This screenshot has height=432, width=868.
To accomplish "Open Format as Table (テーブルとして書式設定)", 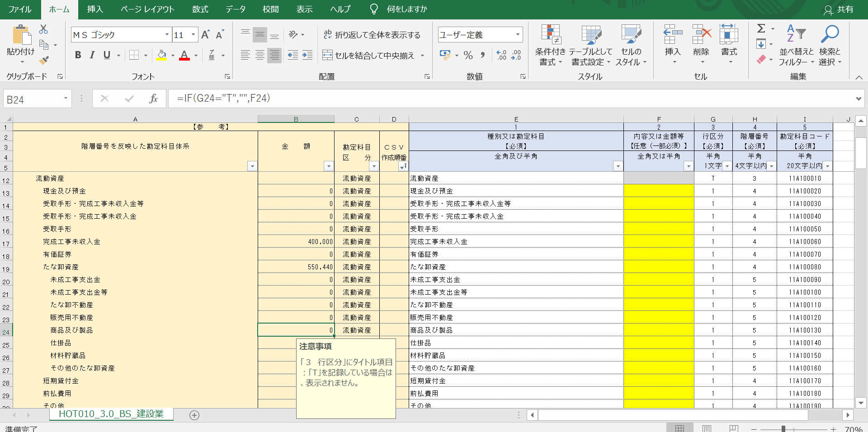I will (590, 45).
